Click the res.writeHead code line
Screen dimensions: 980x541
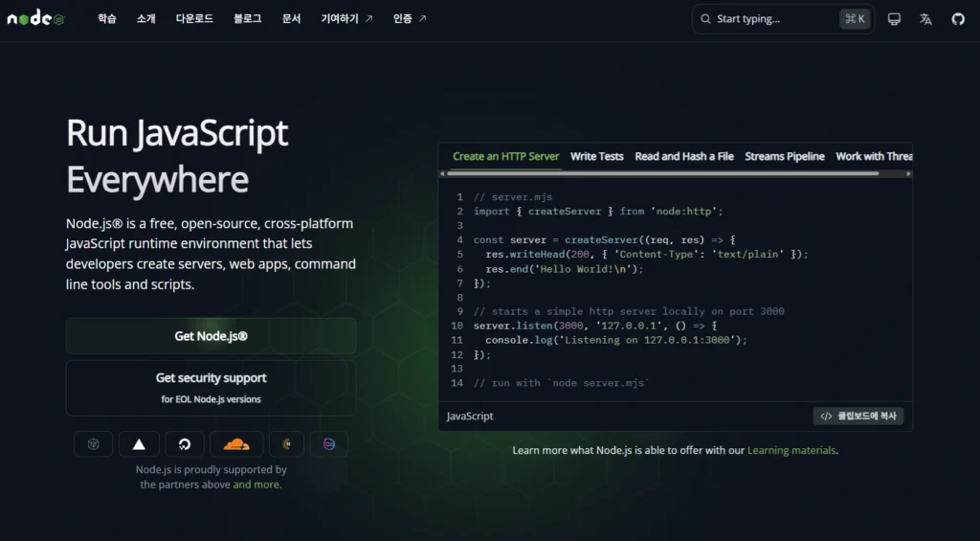647,254
